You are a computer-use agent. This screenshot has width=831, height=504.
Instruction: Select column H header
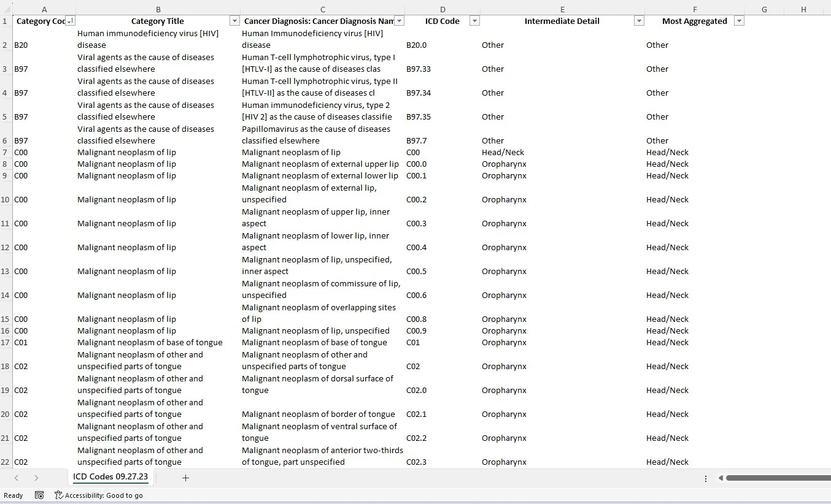pos(803,9)
